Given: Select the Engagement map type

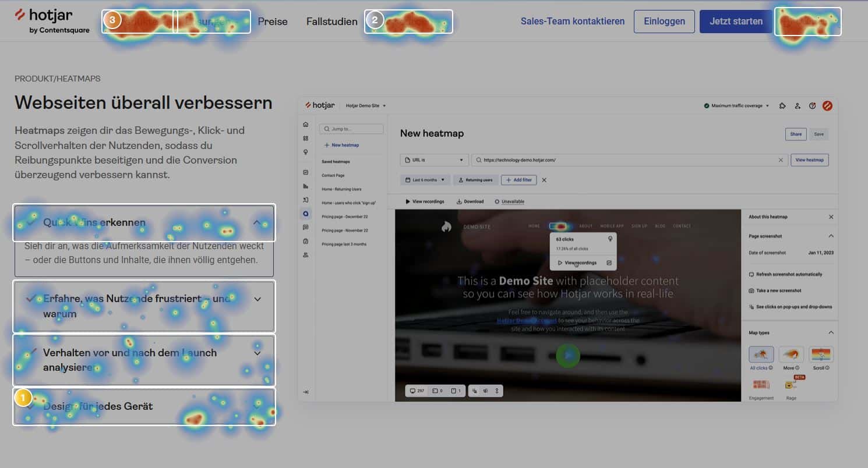Looking at the screenshot, I should pos(761,389).
